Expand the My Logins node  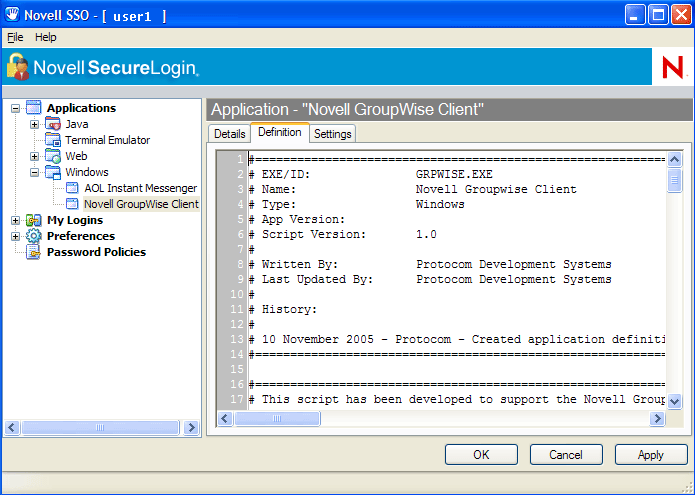16,220
